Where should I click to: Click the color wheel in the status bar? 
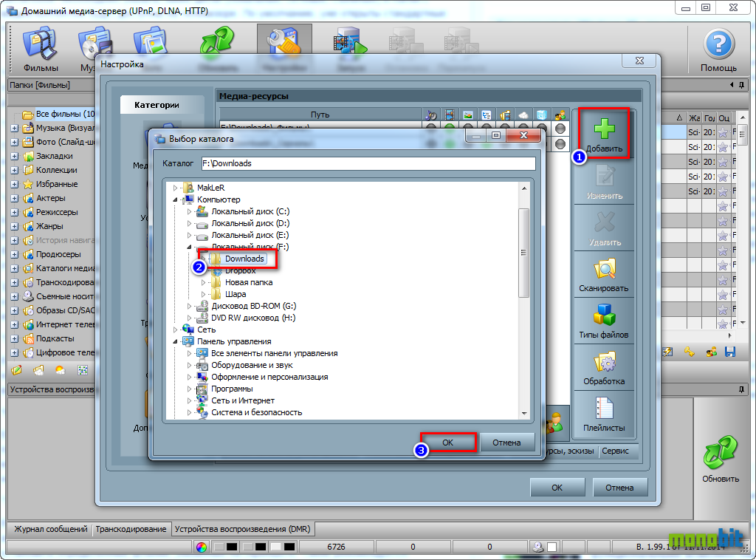[x=202, y=547]
